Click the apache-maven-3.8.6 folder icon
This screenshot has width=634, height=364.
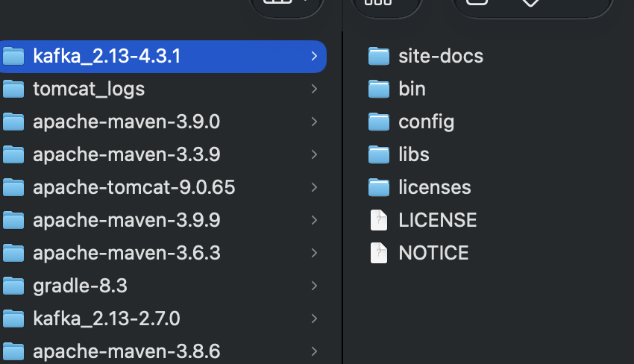[x=13, y=351]
